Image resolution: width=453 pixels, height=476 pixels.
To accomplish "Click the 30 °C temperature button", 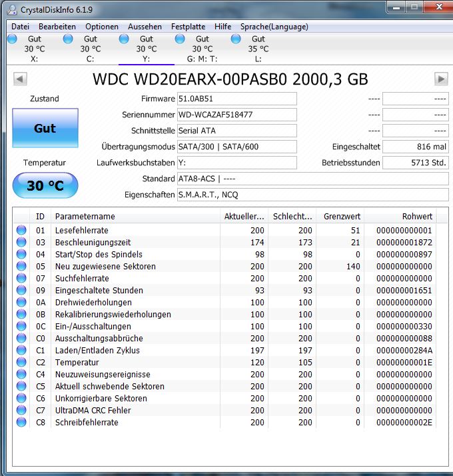I will click(x=45, y=185).
